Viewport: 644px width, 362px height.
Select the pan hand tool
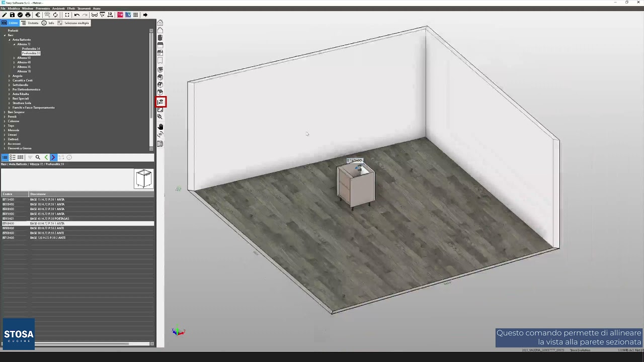[x=160, y=127]
